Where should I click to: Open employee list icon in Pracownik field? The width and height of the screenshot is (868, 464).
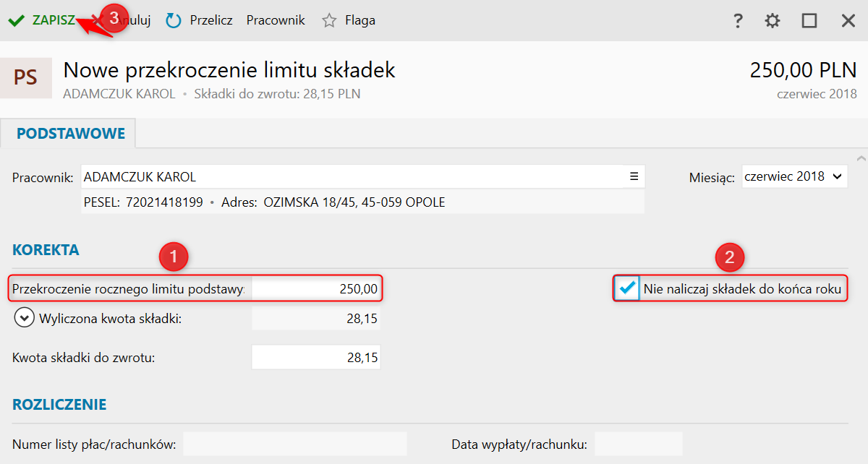click(634, 176)
